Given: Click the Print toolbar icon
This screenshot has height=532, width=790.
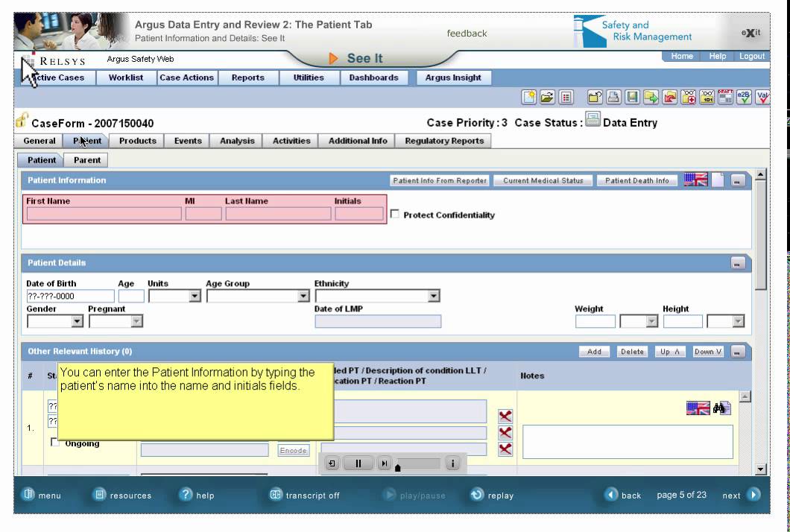Looking at the screenshot, I should coord(613,97).
